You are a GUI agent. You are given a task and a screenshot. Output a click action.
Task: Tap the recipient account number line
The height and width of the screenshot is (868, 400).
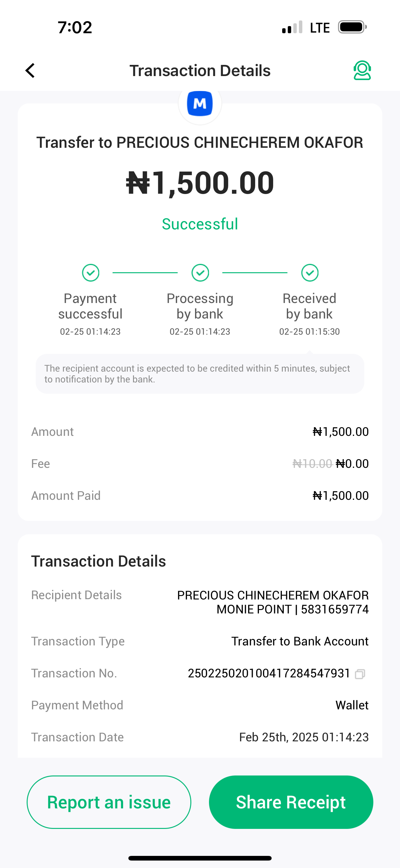point(292,609)
